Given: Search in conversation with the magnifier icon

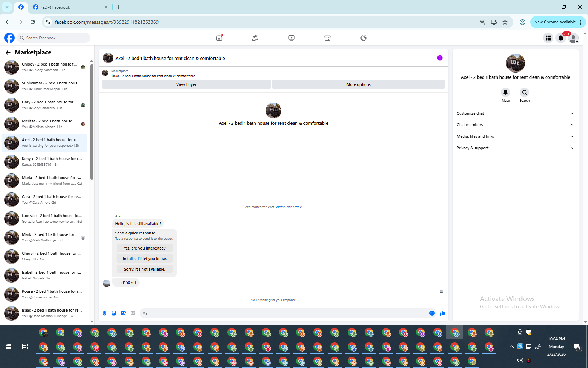Looking at the screenshot, I should [524, 93].
